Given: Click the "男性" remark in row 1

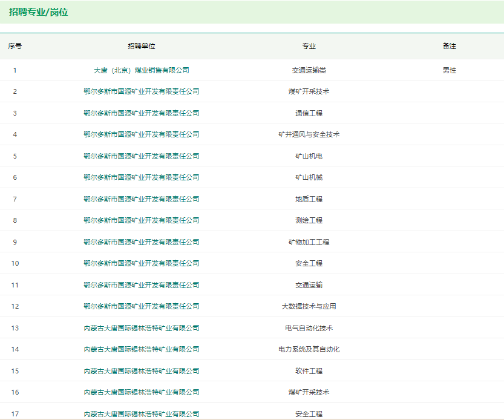Looking at the screenshot, I should (x=450, y=70).
